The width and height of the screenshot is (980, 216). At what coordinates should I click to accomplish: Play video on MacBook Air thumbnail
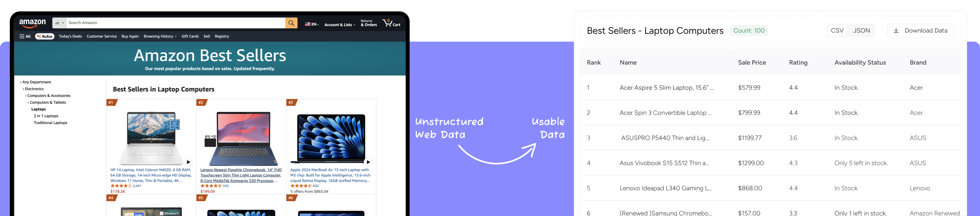coord(368,162)
